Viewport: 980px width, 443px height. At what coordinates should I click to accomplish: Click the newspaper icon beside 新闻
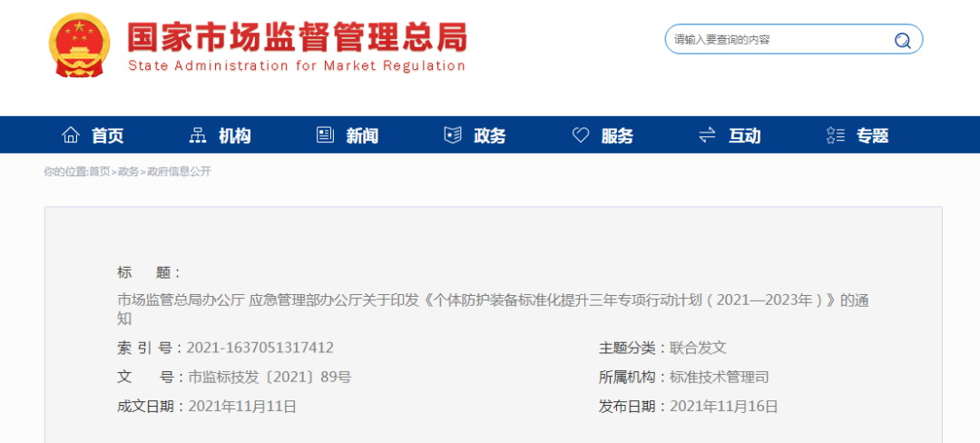(325, 135)
